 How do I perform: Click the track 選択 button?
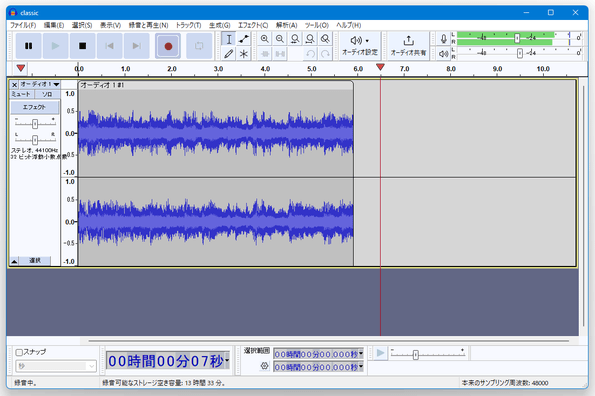(35, 261)
